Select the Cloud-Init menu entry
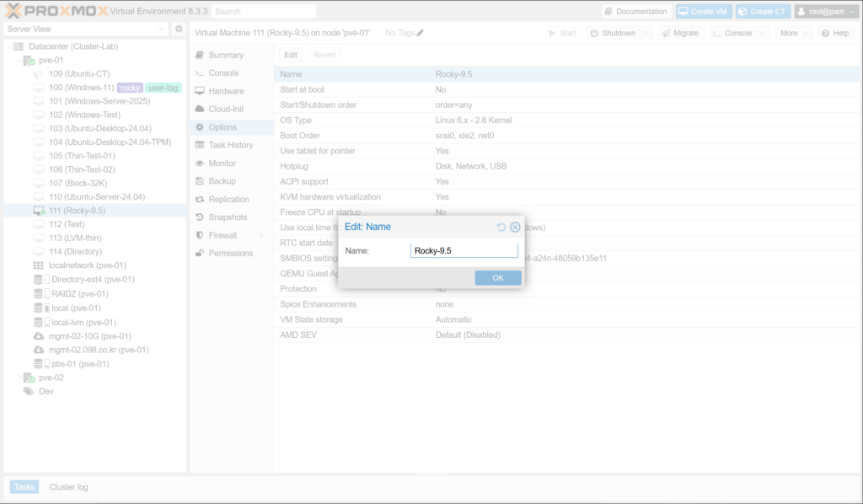Screen dimensions: 863x504 225,109
